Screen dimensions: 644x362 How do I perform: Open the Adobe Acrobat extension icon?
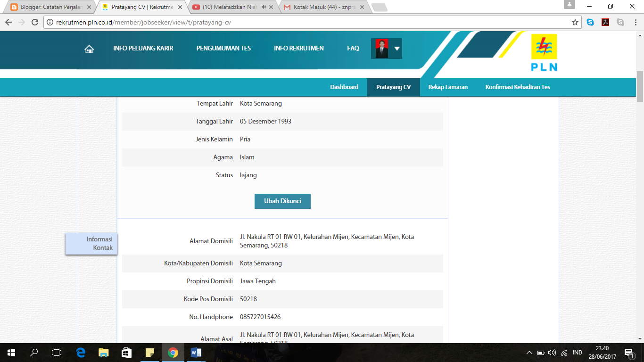[605, 22]
